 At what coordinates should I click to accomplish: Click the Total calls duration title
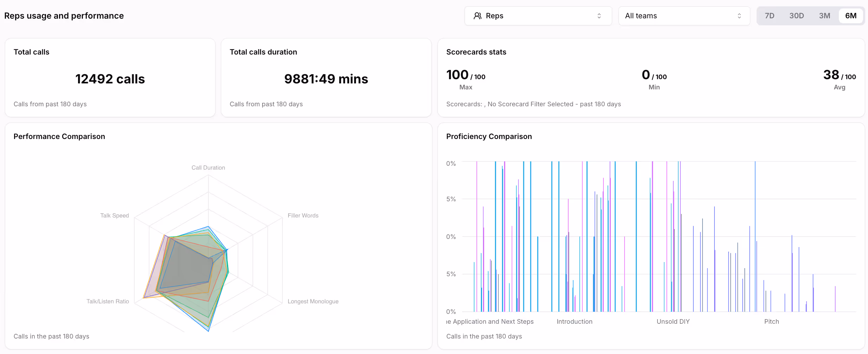263,52
